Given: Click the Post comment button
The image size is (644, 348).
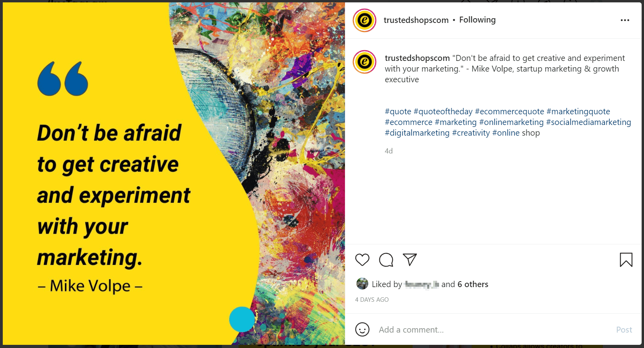Looking at the screenshot, I should (624, 330).
